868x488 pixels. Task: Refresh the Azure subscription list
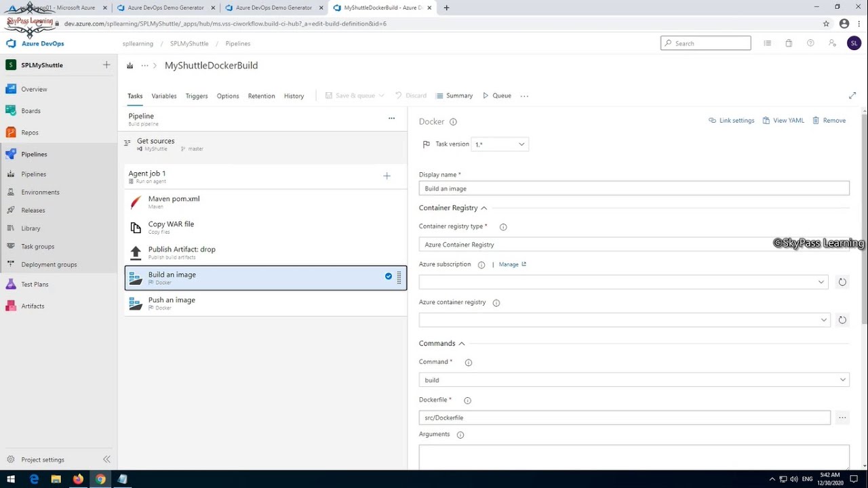pyautogui.click(x=842, y=282)
